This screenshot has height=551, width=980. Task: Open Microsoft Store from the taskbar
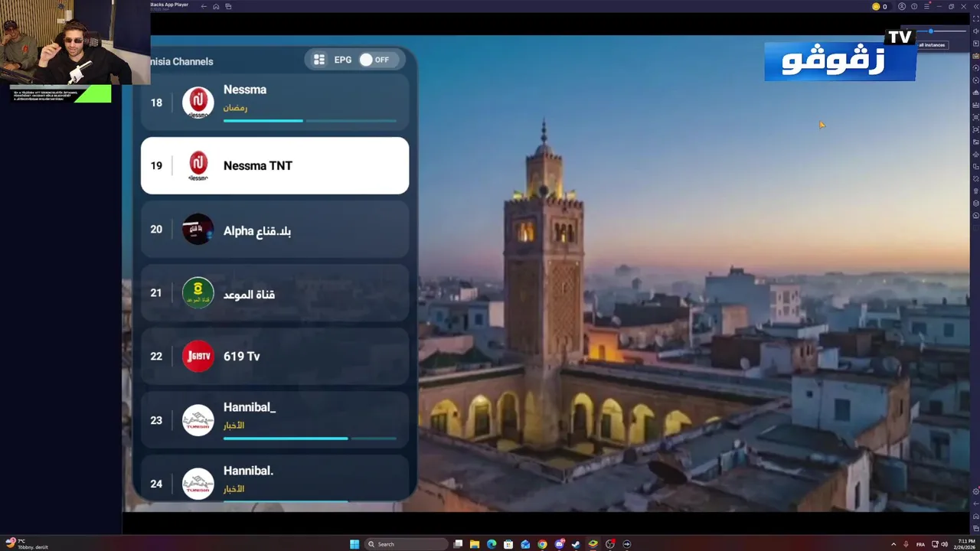point(508,544)
